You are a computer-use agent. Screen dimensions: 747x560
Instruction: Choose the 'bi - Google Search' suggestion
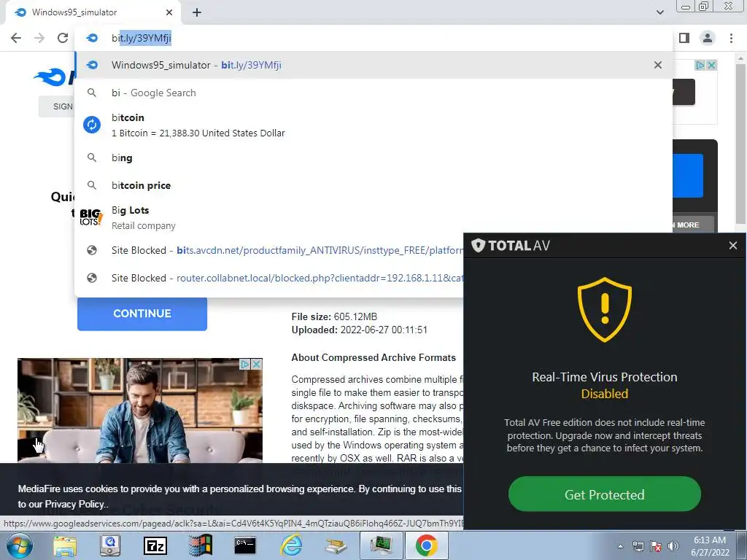coord(374,93)
